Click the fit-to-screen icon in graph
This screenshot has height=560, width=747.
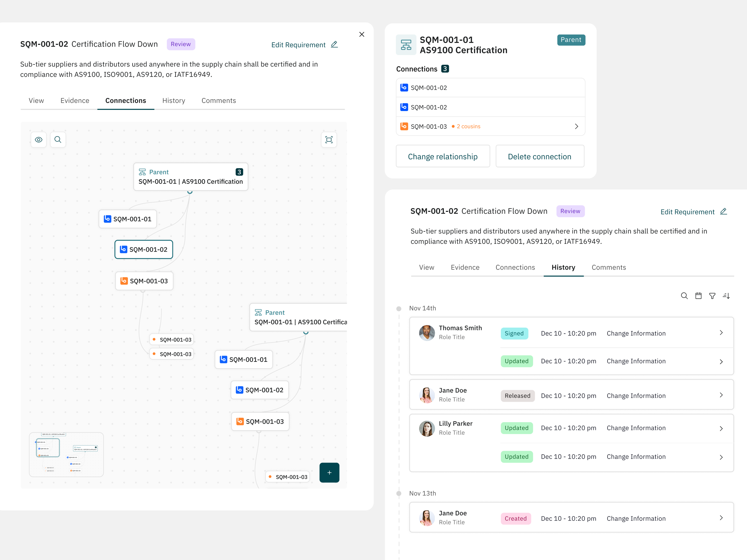(x=329, y=140)
